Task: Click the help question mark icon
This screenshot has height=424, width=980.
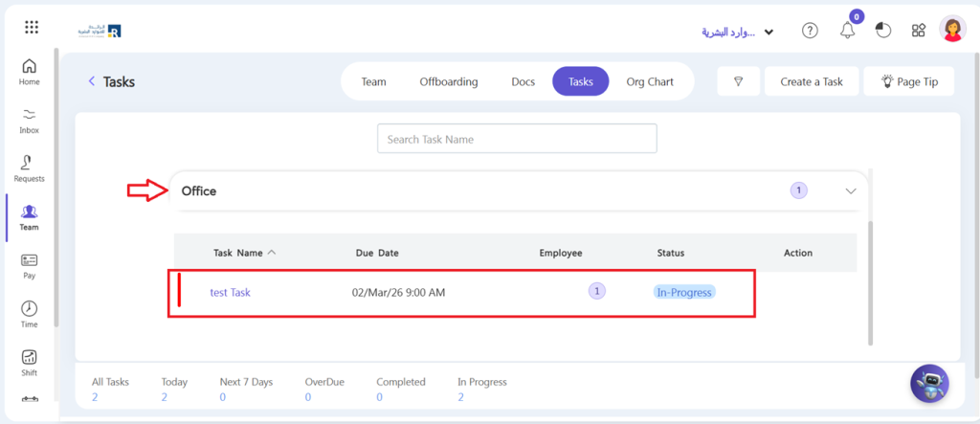Action: pyautogui.click(x=810, y=31)
